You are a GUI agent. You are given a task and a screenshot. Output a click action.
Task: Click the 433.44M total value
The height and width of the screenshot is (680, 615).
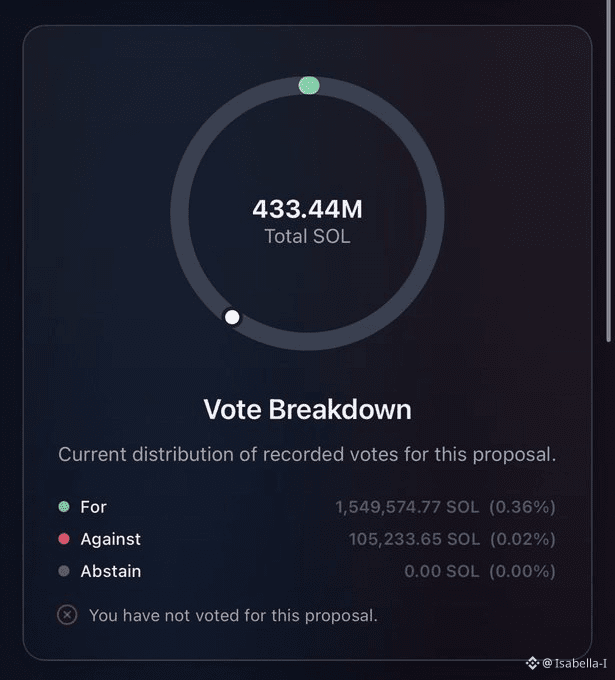(308, 209)
